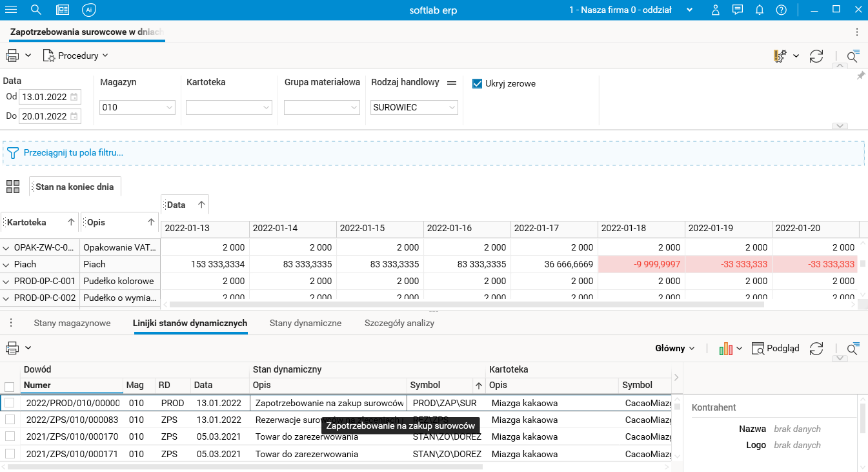Check the row 2022/PROD/010/00000 checkbox
Viewport: 868px width, 472px height.
(9, 403)
